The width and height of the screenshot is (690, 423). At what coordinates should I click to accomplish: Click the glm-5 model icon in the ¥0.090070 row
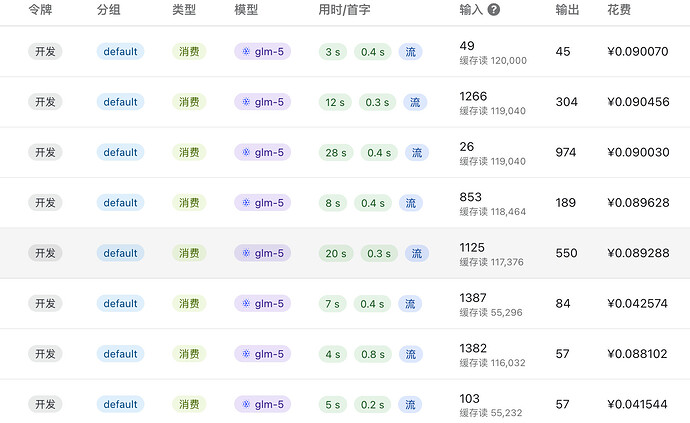pyautogui.click(x=246, y=51)
